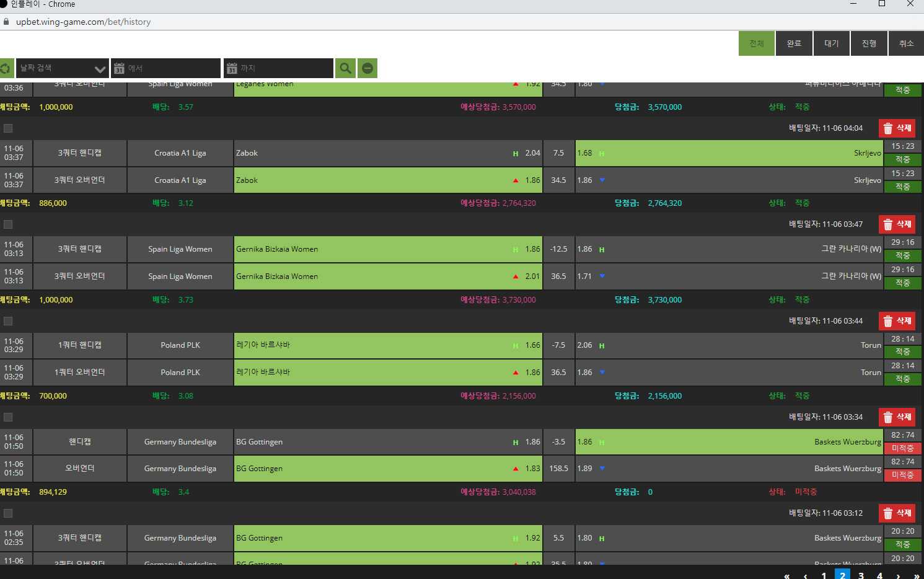The height and width of the screenshot is (579, 924).
Task: Select the checkbox for the 11-06 03:47 bet
Action: 8,224
